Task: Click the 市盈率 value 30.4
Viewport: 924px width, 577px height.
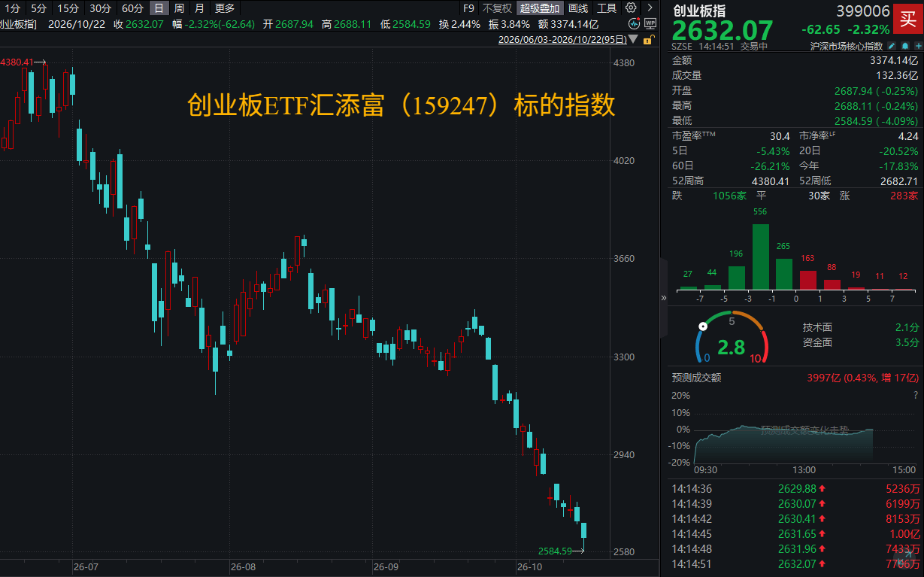Action: point(780,136)
